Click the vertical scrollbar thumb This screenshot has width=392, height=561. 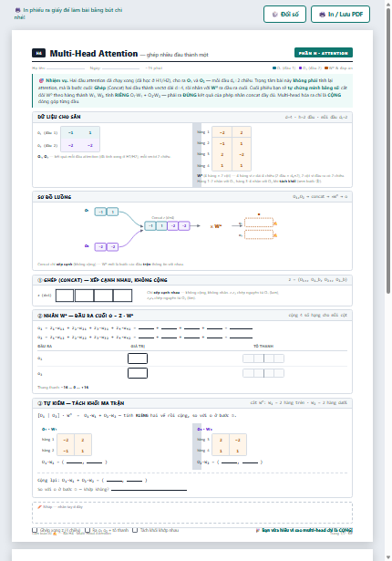[388, 151]
